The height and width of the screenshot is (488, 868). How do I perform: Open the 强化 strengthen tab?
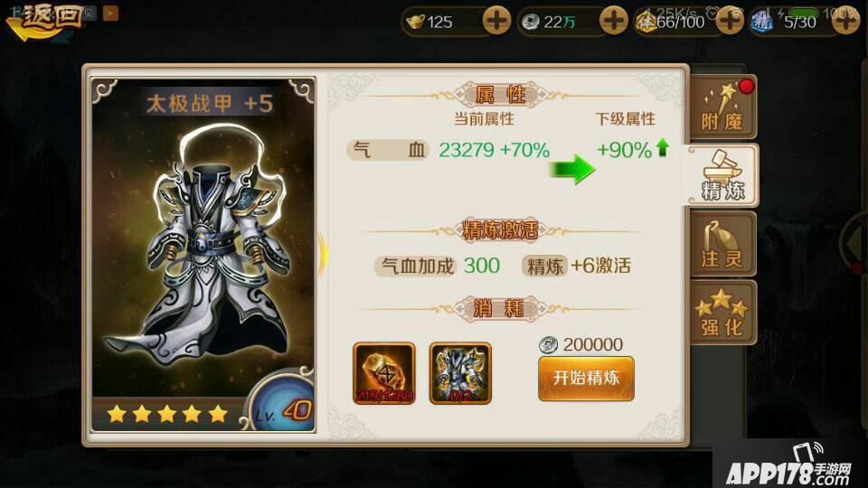(x=722, y=313)
